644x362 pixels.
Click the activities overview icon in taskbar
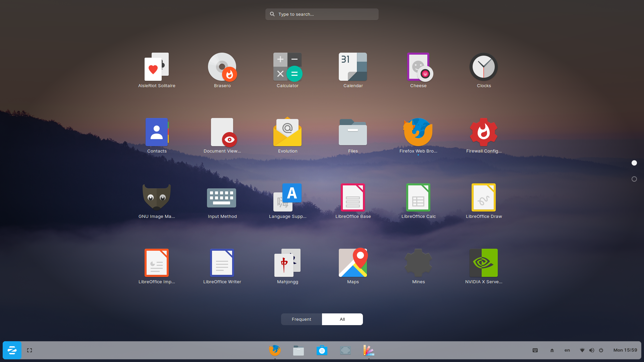click(30, 350)
